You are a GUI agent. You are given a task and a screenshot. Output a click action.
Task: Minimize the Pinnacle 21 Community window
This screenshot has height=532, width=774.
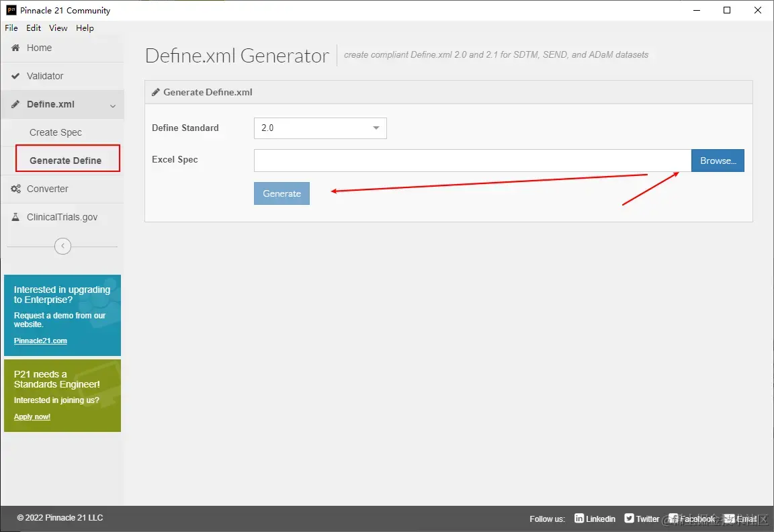tap(697, 10)
